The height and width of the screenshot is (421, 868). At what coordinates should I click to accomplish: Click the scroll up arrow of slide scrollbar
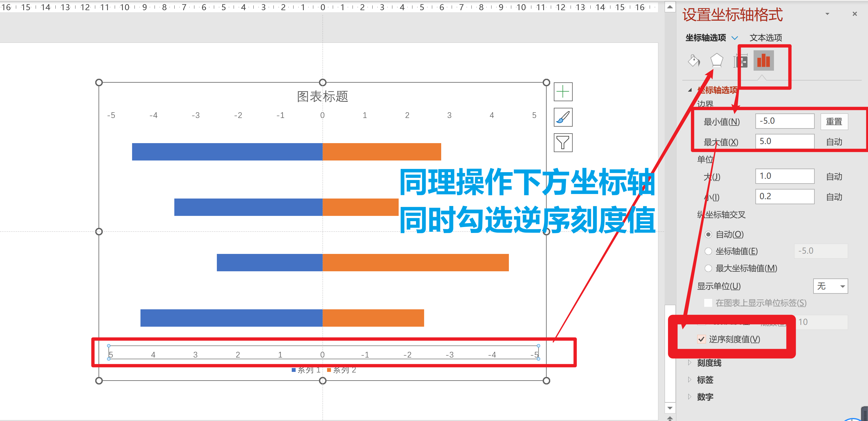(670, 7)
